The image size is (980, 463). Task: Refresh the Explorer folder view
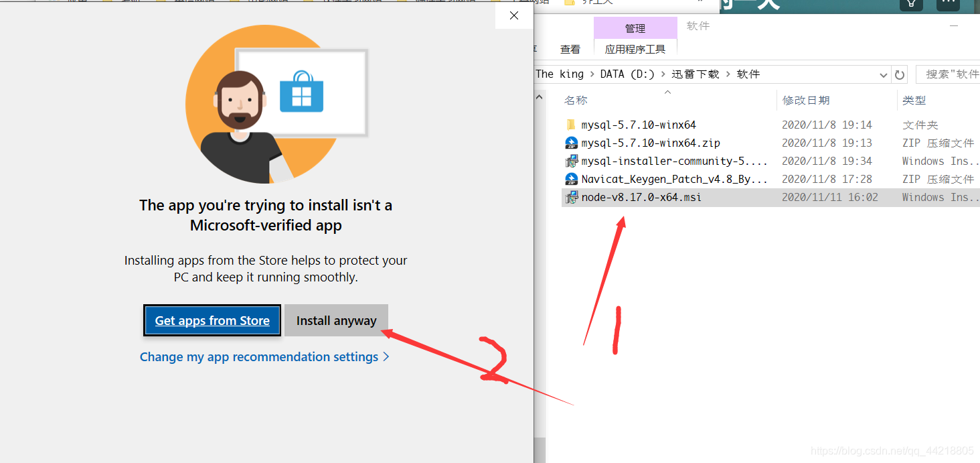[x=900, y=74]
